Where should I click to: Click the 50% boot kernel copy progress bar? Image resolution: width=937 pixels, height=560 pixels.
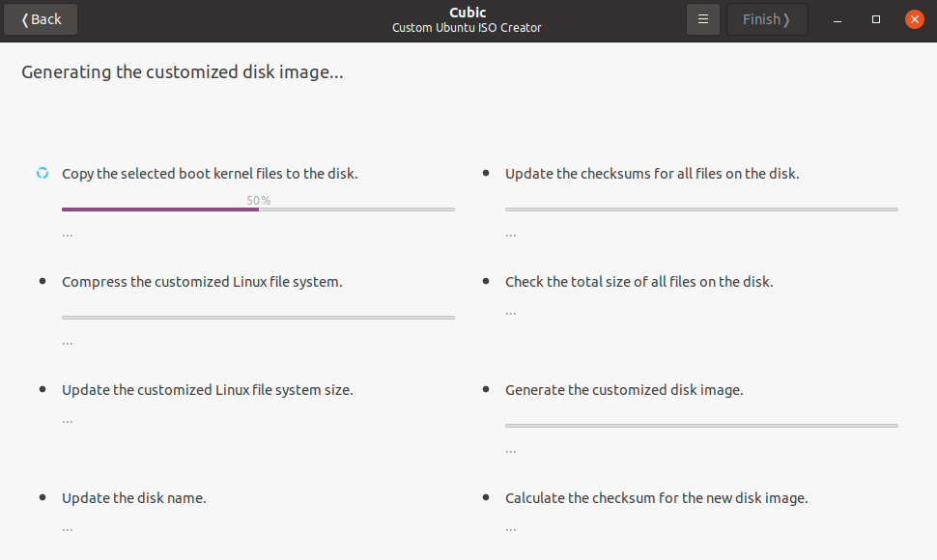pos(258,209)
